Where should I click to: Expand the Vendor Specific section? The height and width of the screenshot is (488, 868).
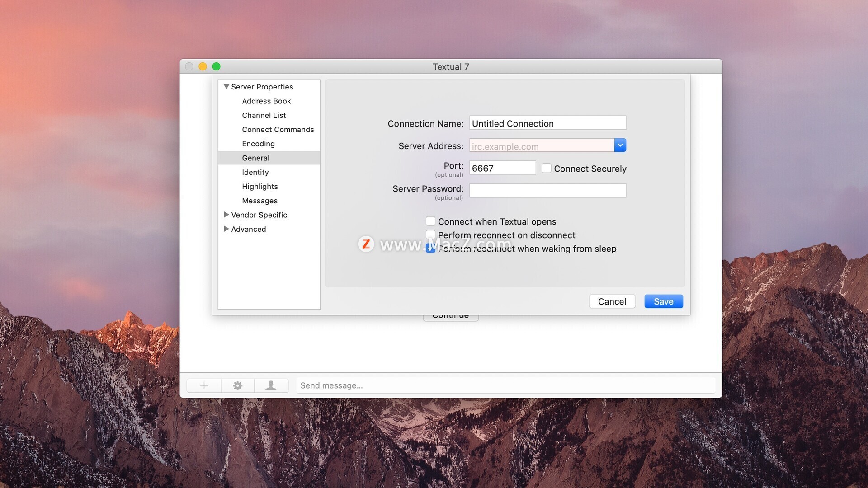point(226,215)
